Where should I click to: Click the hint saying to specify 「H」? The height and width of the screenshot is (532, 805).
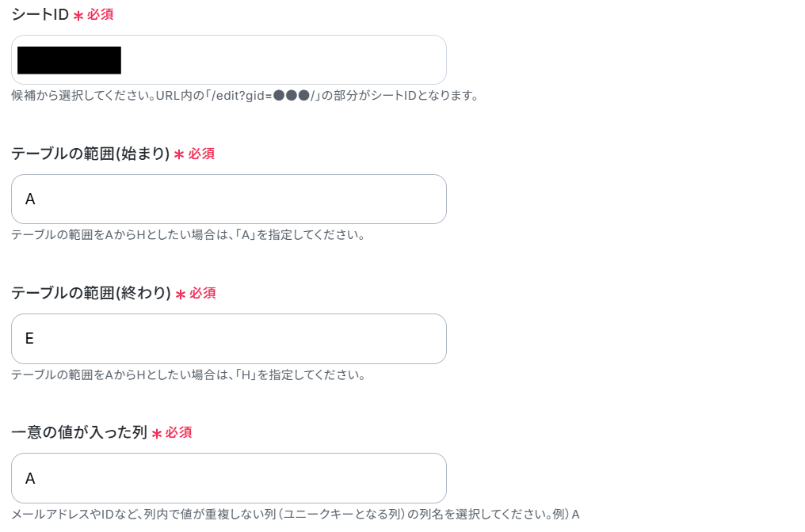[x=189, y=375]
